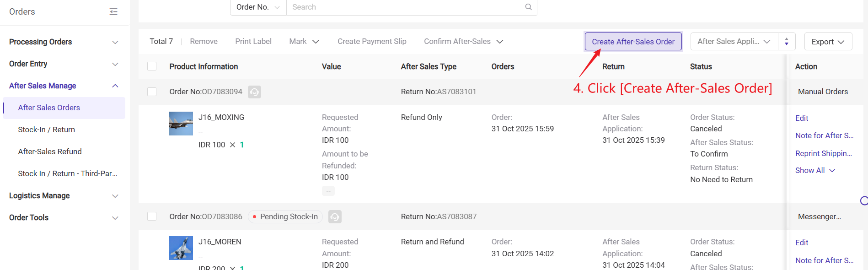Click Create After-Sales Order button

(x=633, y=42)
